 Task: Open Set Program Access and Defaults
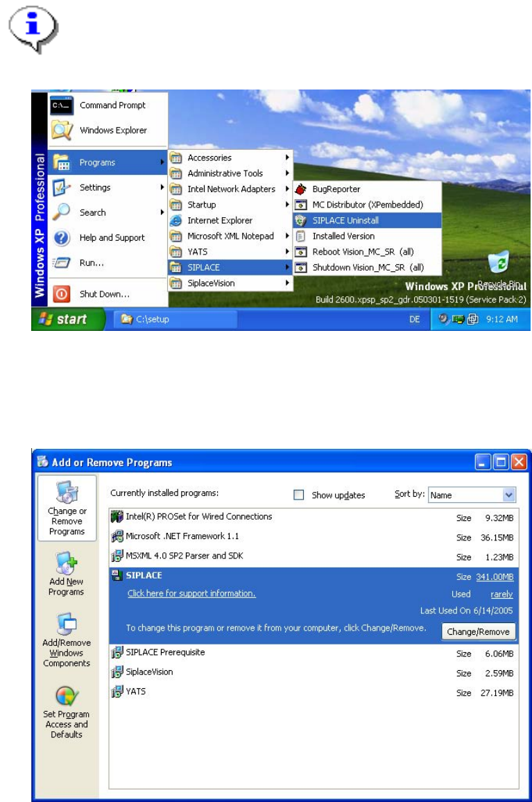67,713
